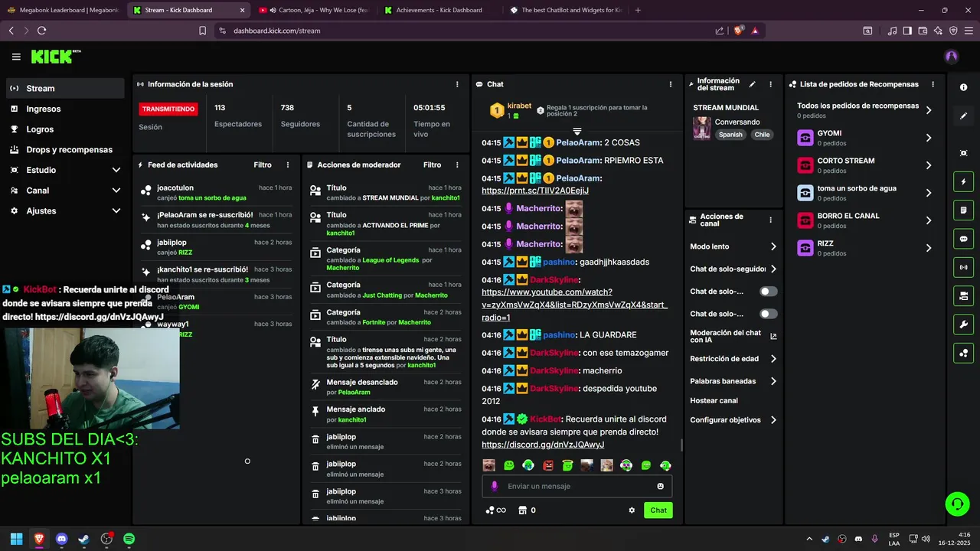
Task: Open session info three-dot menu
Action: (x=457, y=84)
